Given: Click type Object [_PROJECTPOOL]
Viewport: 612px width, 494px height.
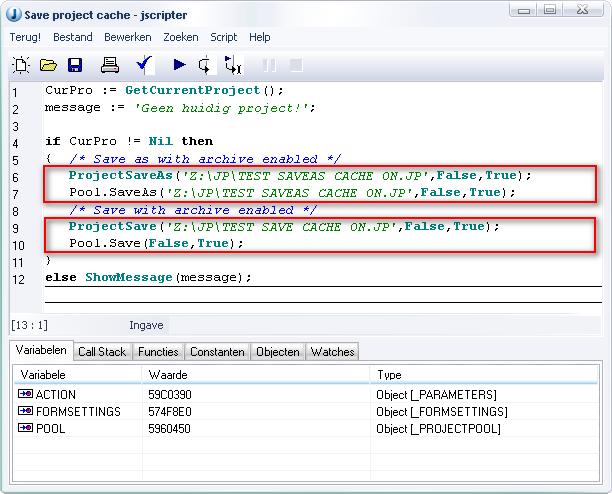Looking at the screenshot, I should (438, 429).
